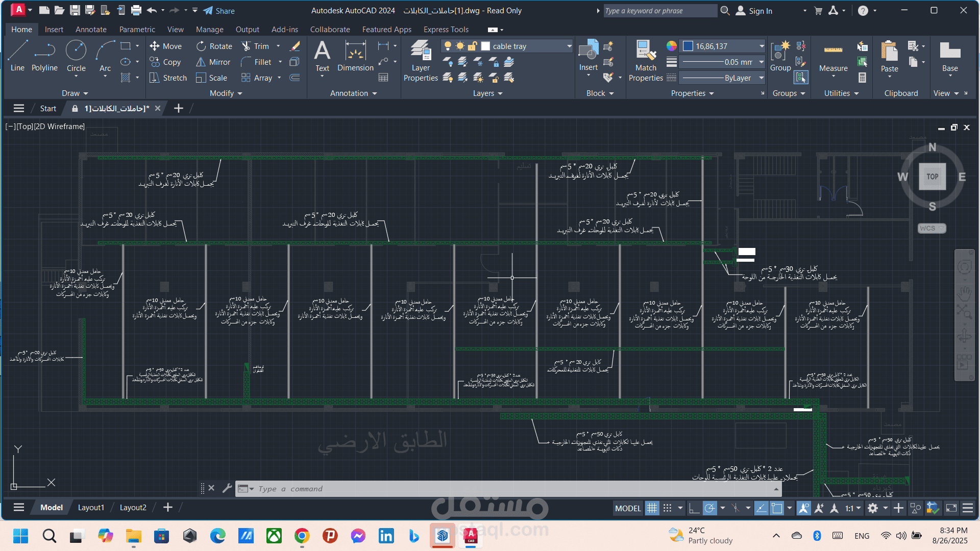
Task: Click the Group tool
Action: pos(780,56)
